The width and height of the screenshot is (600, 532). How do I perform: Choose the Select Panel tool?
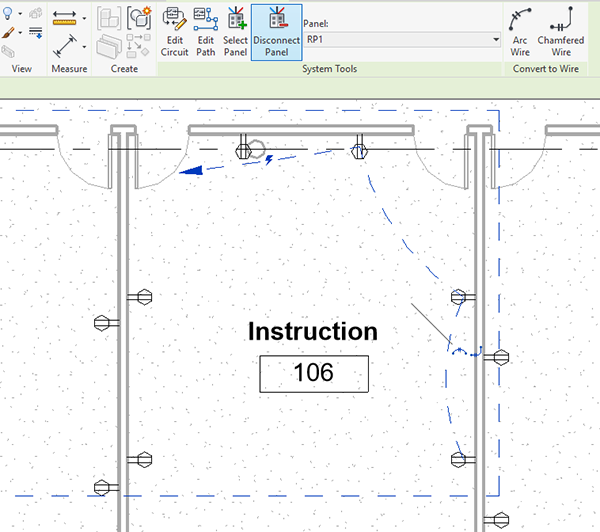[236, 31]
